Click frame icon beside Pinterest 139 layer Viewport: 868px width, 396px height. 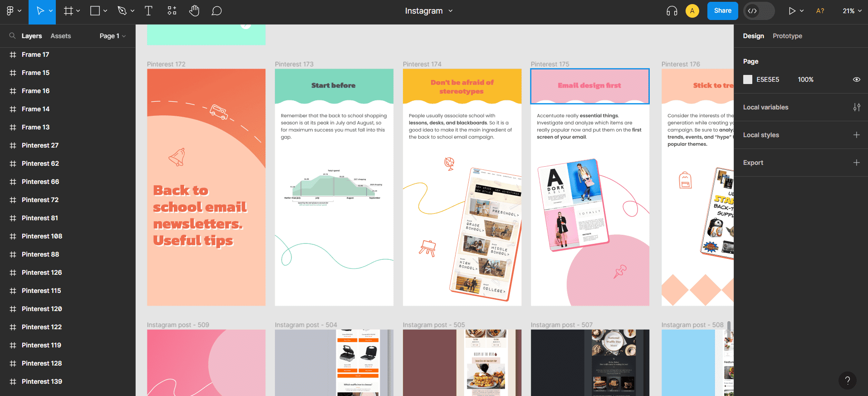coord(13,381)
